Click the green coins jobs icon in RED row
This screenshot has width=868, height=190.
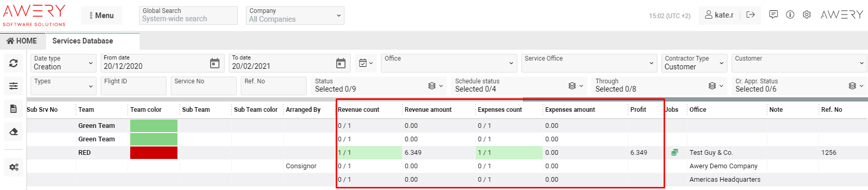[x=674, y=152]
